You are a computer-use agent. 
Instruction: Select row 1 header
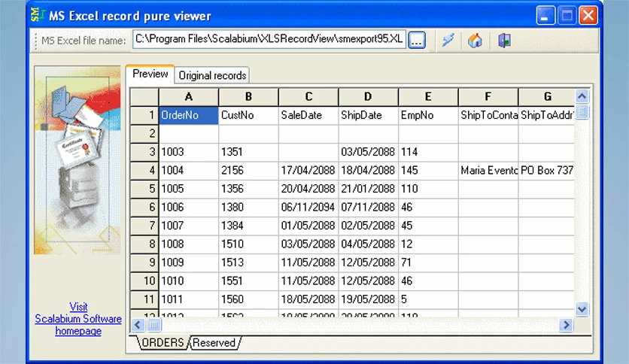click(x=144, y=116)
